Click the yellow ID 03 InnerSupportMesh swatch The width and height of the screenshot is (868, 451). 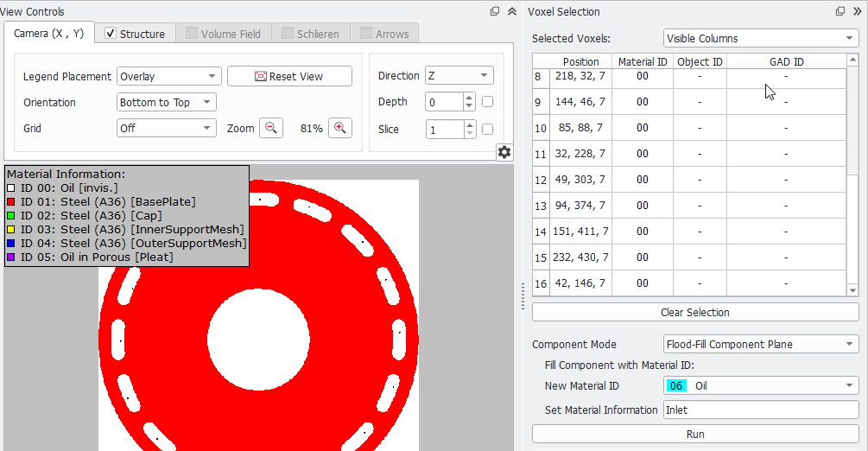[11, 229]
